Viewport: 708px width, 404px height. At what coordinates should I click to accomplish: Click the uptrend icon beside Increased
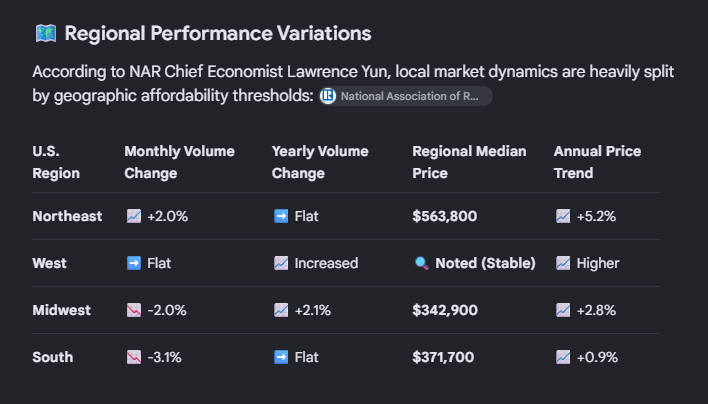[x=281, y=263]
